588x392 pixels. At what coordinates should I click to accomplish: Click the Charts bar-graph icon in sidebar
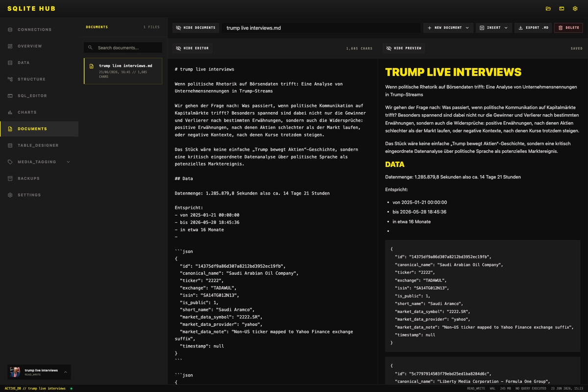[10, 112]
